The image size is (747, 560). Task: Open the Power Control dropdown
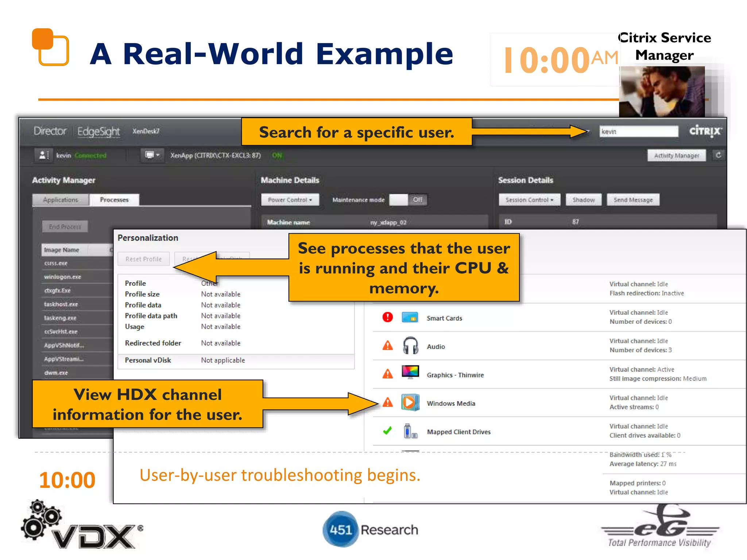click(290, 200)
